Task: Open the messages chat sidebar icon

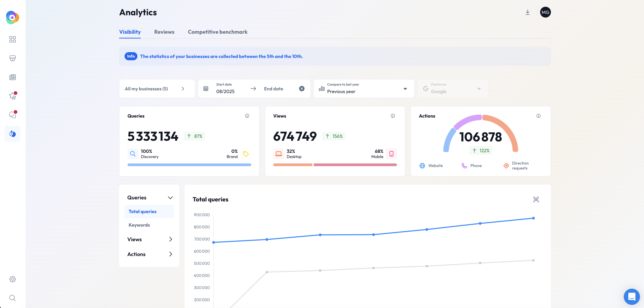Action: coord(13,115)
